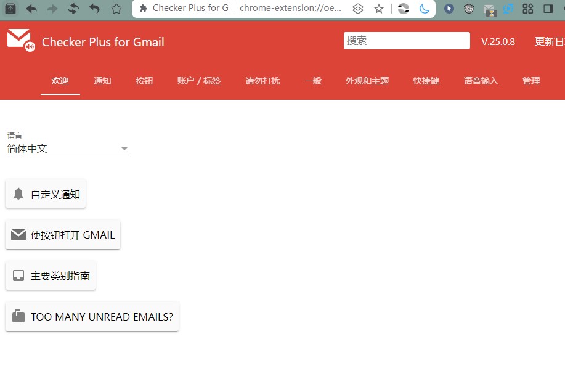Click the layered diamond icon in address bar
Image resolution: width=565 pixels, height=392 pixels.
tap(358, 9)
